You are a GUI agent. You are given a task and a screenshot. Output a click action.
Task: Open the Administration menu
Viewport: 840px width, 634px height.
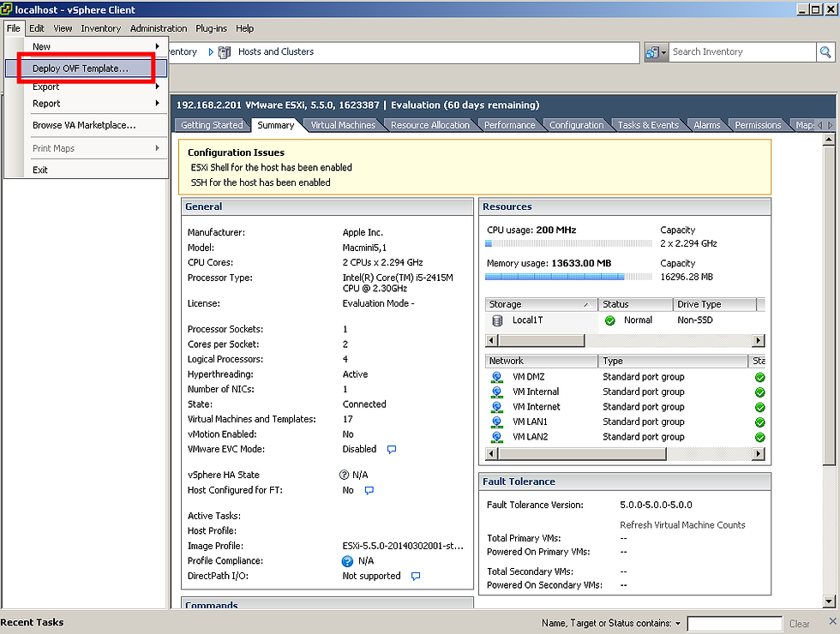159,28
